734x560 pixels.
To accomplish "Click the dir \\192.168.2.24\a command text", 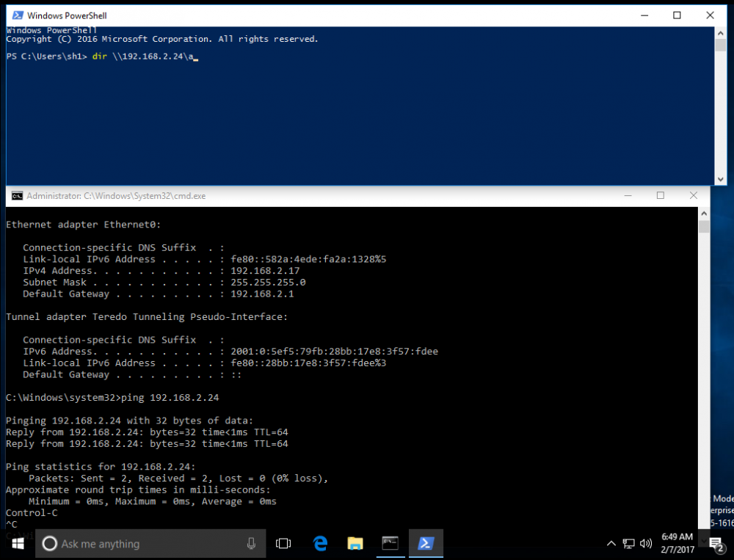I will [143, 57].
